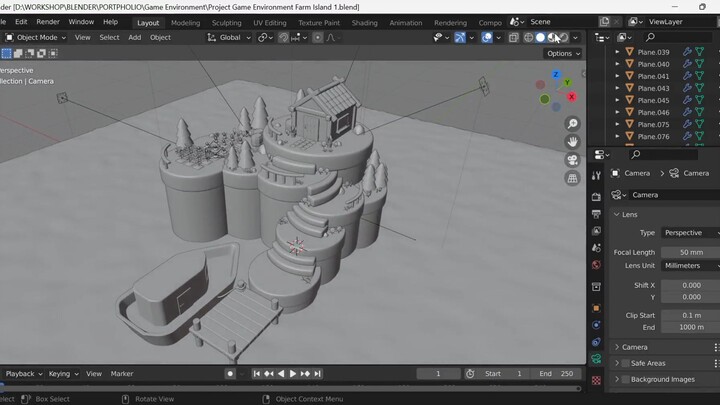Screen dimensions: 720x405
Task: Click the Focal Length 50 mm field
Action: 690,252
